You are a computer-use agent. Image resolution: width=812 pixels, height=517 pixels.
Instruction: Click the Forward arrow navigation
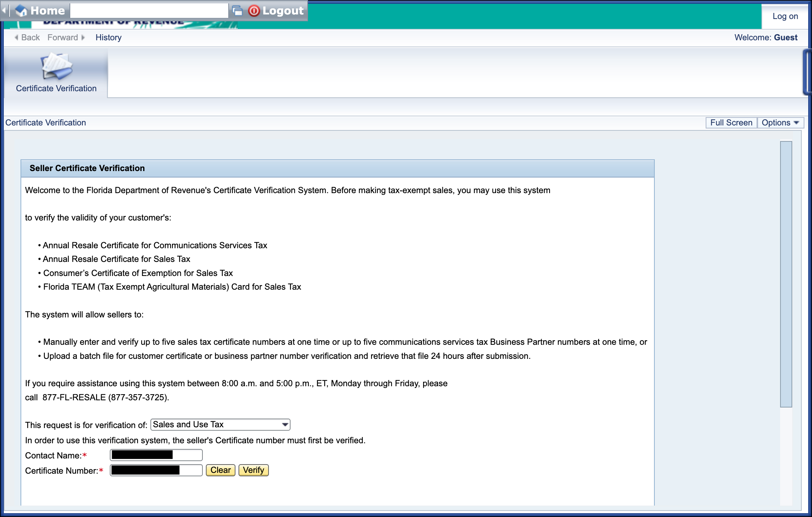tap(66, 37)
